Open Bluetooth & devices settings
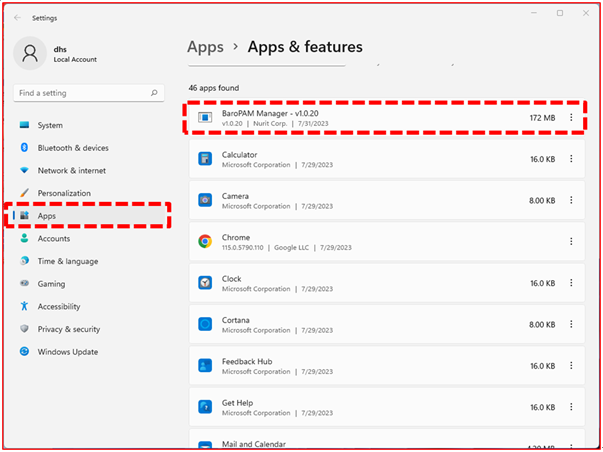This screenshot has height=452, width=603. click(x=89, y=148)
